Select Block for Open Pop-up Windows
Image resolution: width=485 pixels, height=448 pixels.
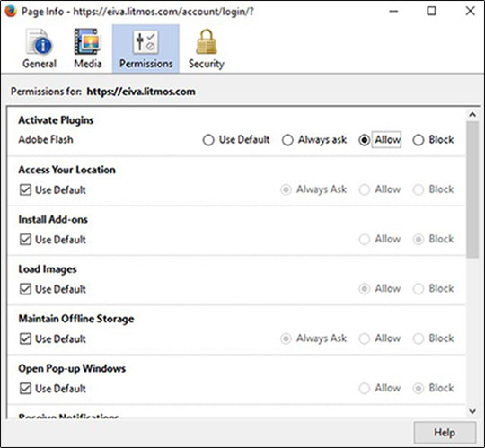(419, 389)
